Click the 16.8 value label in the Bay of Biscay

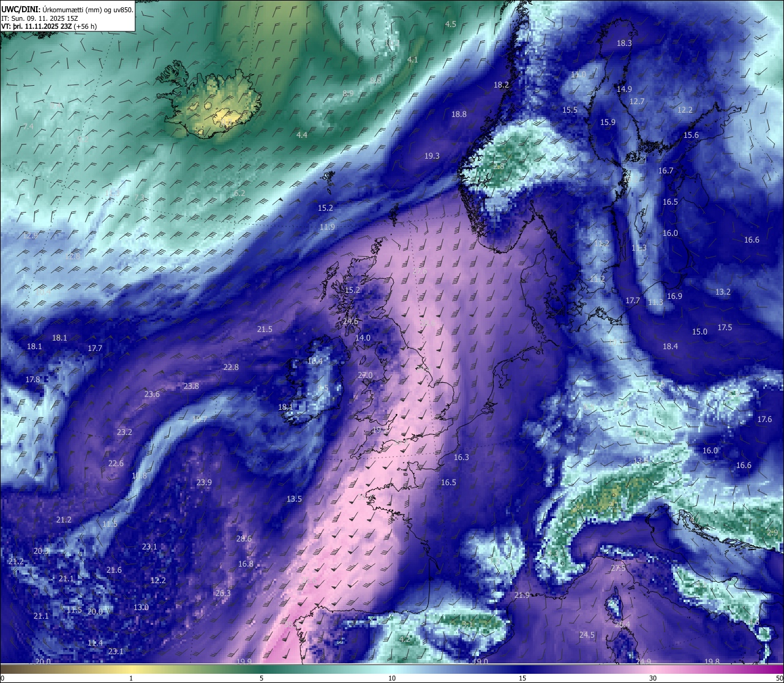tap(246, 564)
